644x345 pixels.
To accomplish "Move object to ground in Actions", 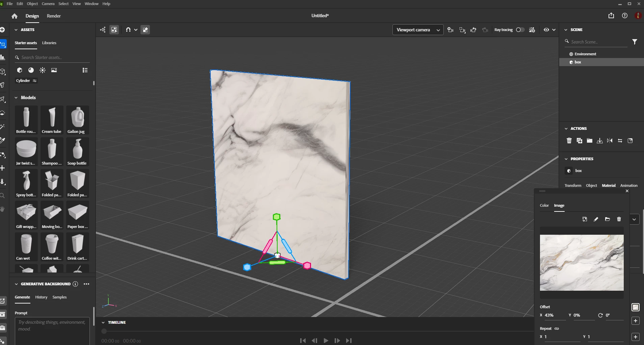I will click(600, 141).
